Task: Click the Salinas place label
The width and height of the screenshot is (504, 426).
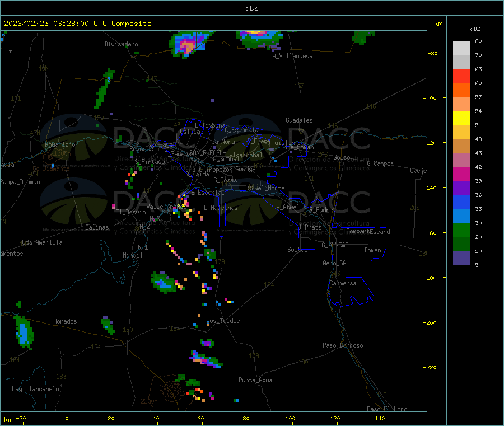Action: coord(97,227)
